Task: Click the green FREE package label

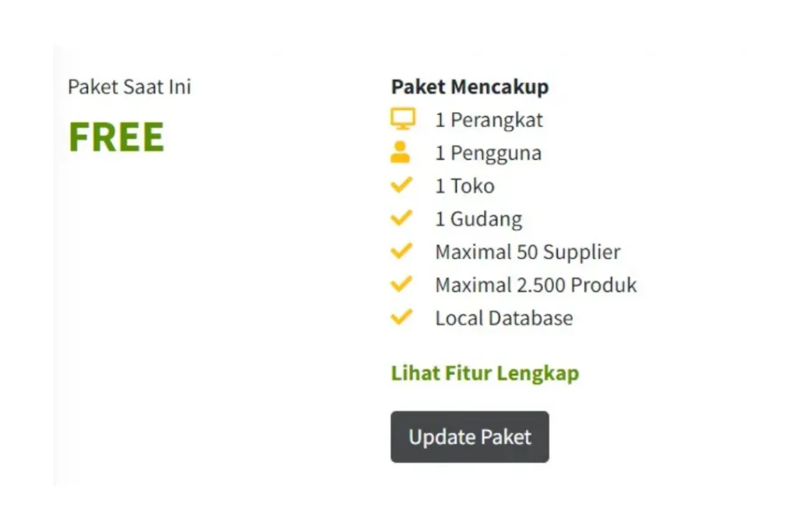Action: (116, 137)
